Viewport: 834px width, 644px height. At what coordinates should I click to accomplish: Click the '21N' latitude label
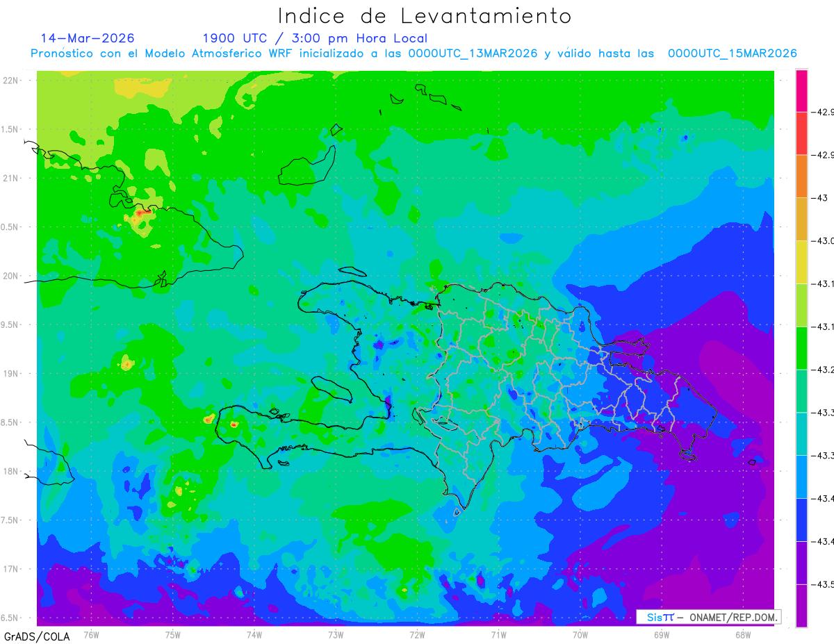(x=10, y=178)
